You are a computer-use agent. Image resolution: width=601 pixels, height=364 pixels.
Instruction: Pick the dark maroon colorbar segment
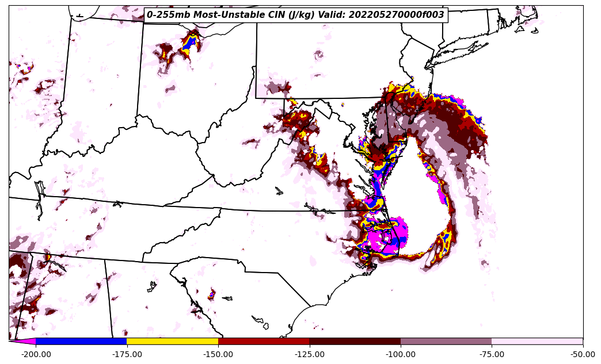tap(355, 341)
